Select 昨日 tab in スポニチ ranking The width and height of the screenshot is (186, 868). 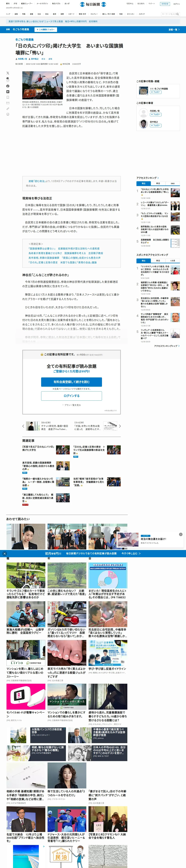[158, 261]
